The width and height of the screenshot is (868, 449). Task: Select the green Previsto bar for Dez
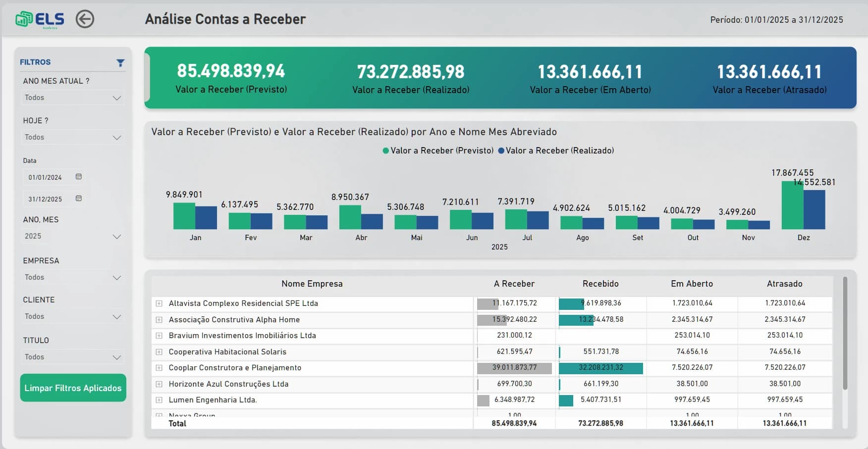point(793,205)
